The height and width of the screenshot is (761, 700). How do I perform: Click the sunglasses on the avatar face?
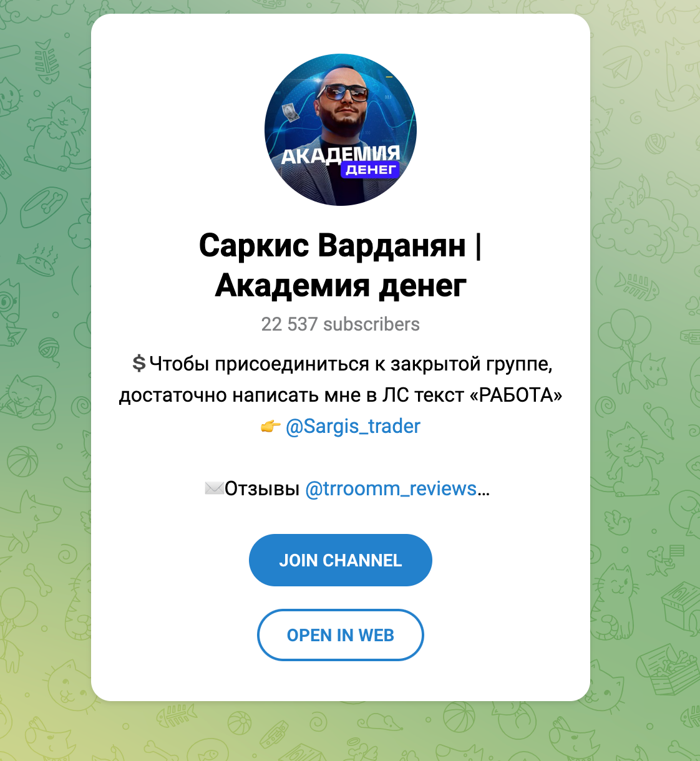click(x=343, y=93)
